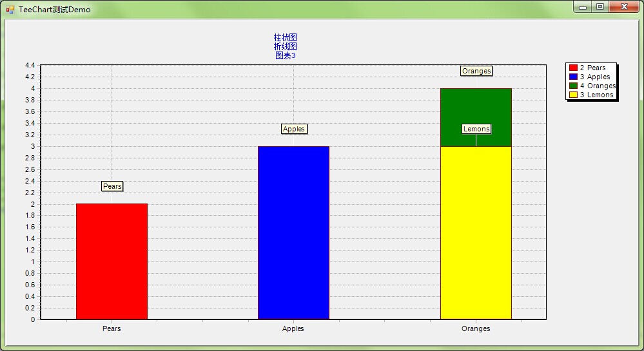Minimize the TeeChart demo window
The width and height of the screenshot is (644, 351).
(582, 7)
